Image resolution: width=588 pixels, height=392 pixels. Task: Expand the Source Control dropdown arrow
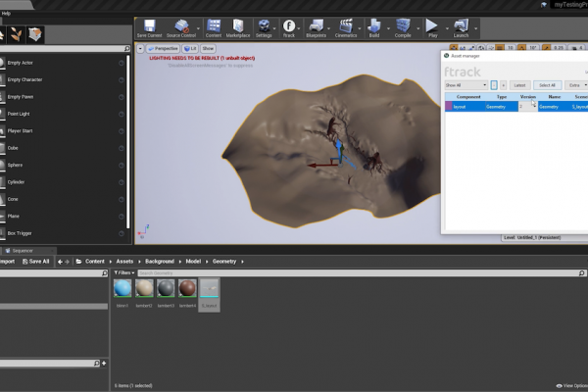[x=198, y=28]
